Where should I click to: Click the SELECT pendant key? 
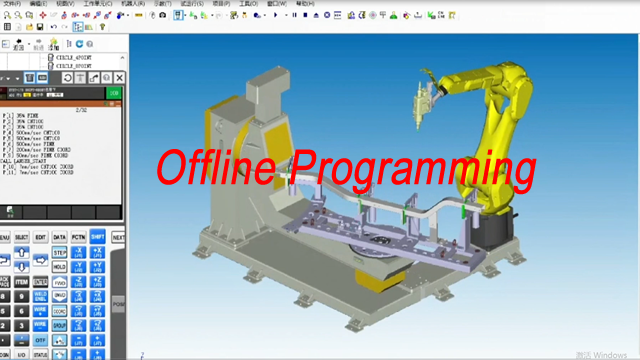click(x=22, y=237)
